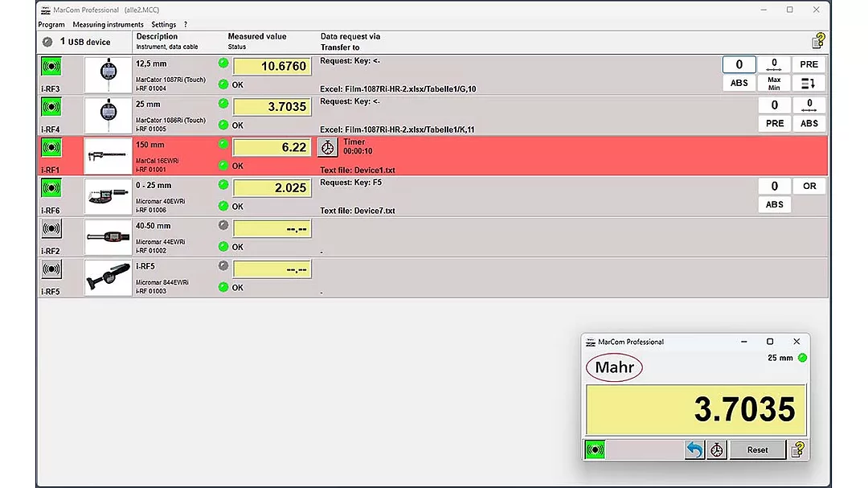Select the MarCator 1087Ri instrument thumbnail
This screenshot has height=488, width=868.
tap(108, 75)
